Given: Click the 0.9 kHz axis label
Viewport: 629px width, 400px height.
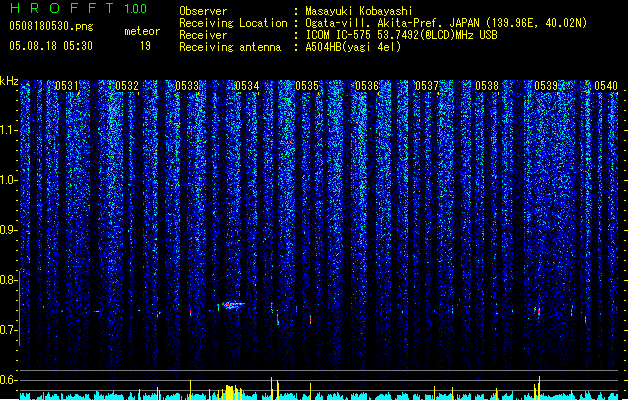Looking at the screenshot, I should [x=8, y=230].
